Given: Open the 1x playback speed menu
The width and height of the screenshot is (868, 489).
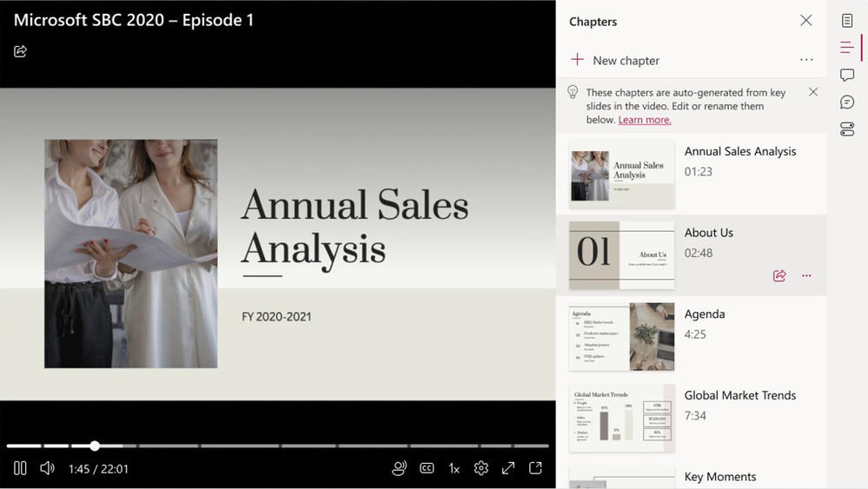Looking at the screenshot, I should [454, 468].
